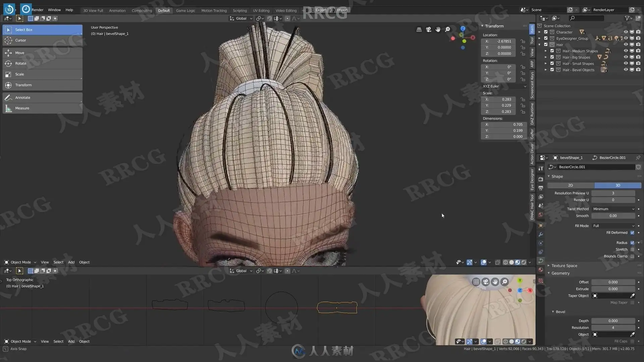Screen dimensions: 644x362
Task: Pick the Annotate tool
Action: pos(22,98)
